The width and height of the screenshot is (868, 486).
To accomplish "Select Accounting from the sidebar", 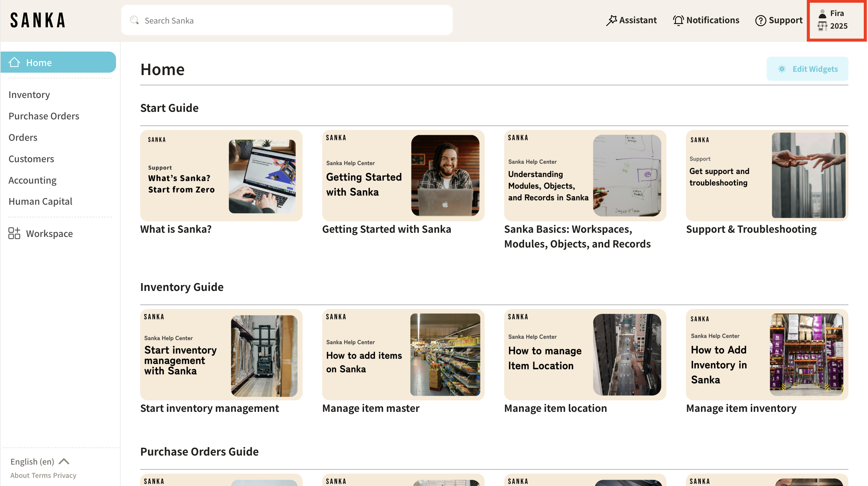I will [32, 180].
